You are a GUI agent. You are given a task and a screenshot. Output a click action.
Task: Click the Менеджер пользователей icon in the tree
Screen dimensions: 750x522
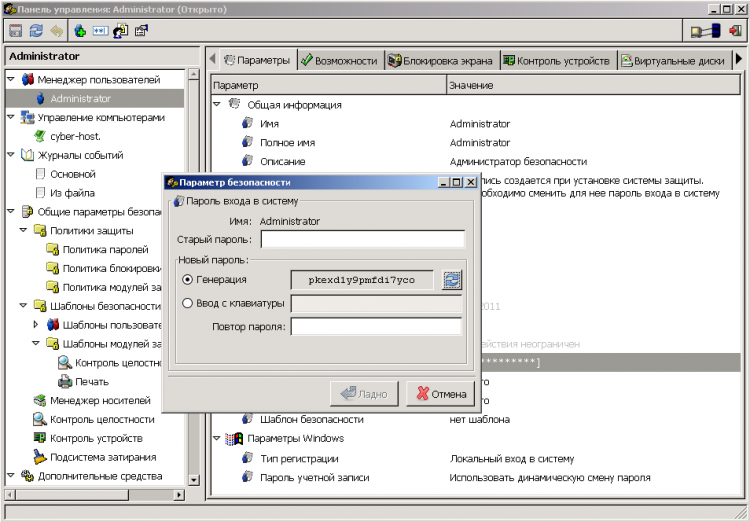[28, 79]
